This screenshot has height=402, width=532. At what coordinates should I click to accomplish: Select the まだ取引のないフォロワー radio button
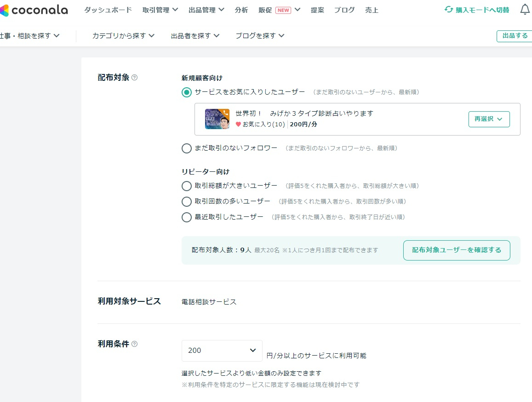(187, 148)
